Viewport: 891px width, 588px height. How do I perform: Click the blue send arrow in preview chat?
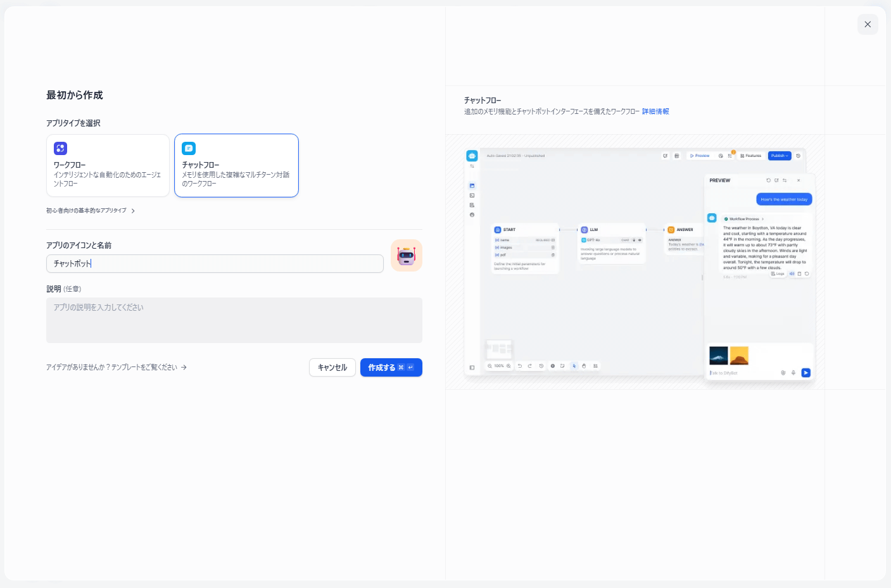point(806,373)
